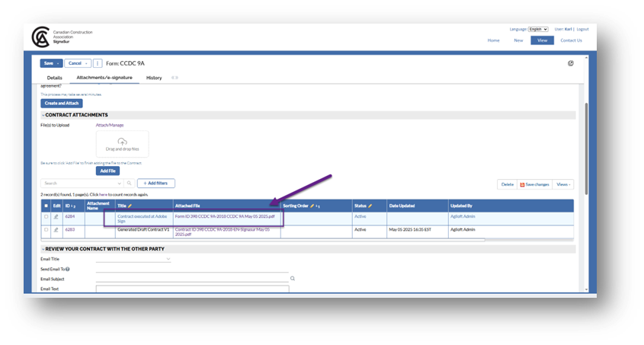Click the Create and Attach button
The height and width of the screenshot is (345, 644).
coord(61,103)
